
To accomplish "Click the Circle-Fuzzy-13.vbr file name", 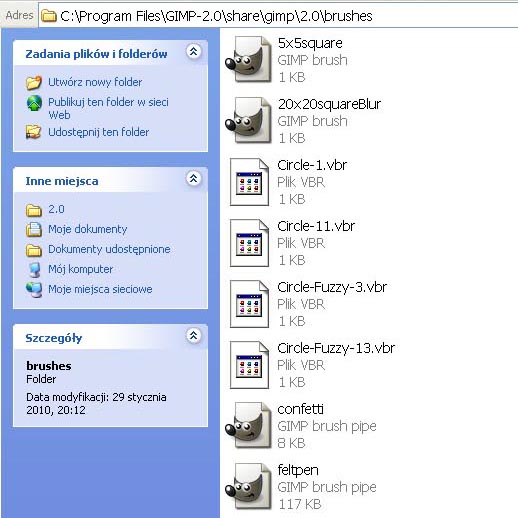I will tap(336, 348).
